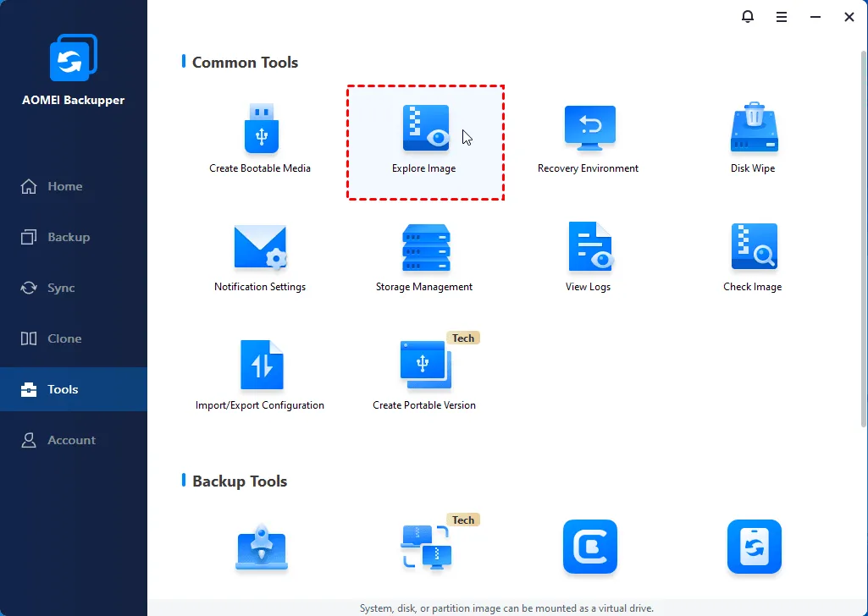868x616 pixels.
Task: Go to the Home tab in sidebar
Action: pyautogui.click(x=64, y=186)
